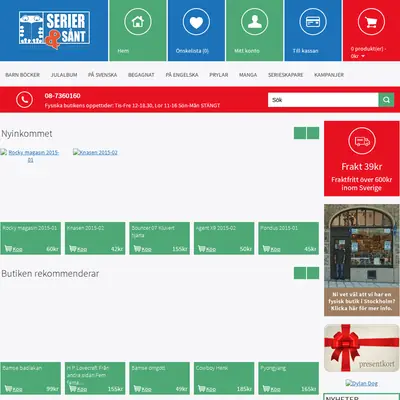Click the Frakt 39kr shipping banner

(361, 159)
